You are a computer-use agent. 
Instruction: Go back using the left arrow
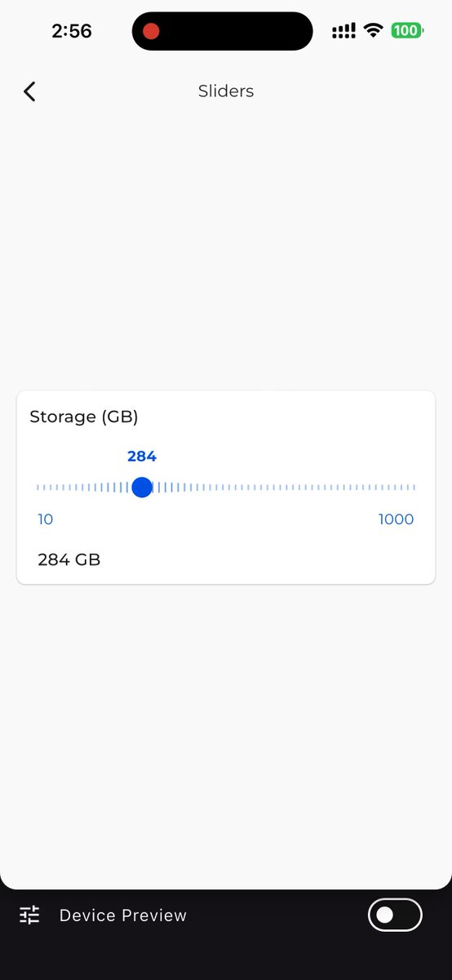[x=29, y=91]
